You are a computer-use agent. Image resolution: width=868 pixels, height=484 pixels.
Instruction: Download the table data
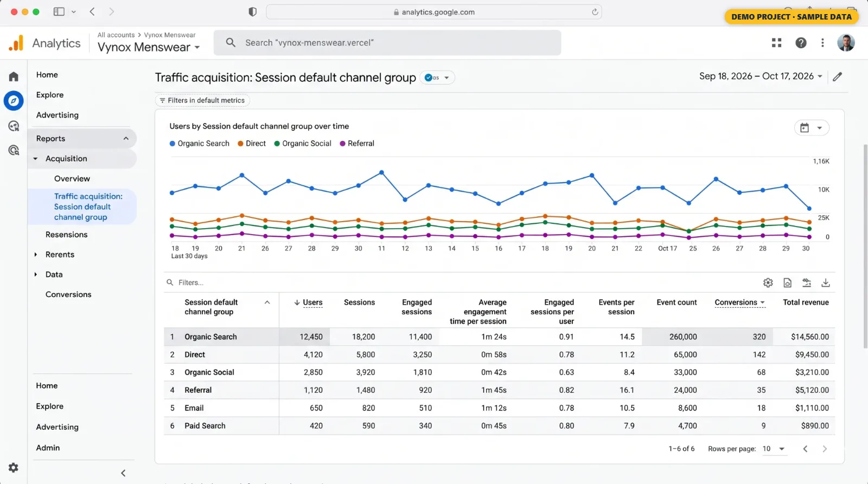[826, 282]
